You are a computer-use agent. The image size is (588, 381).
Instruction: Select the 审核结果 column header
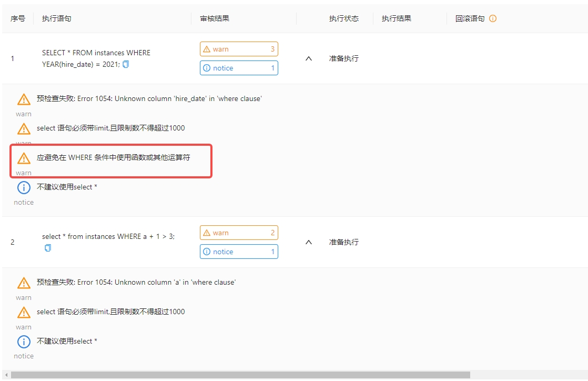(215, 18)
